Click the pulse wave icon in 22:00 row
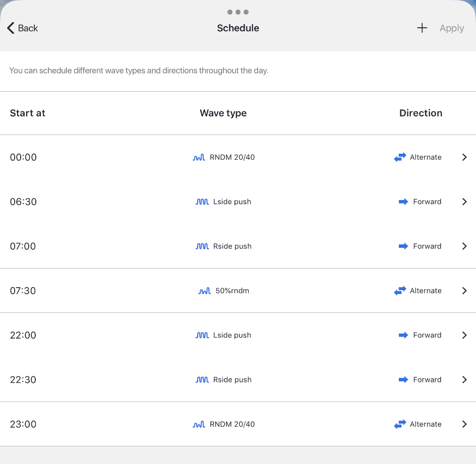 [202, 335]
